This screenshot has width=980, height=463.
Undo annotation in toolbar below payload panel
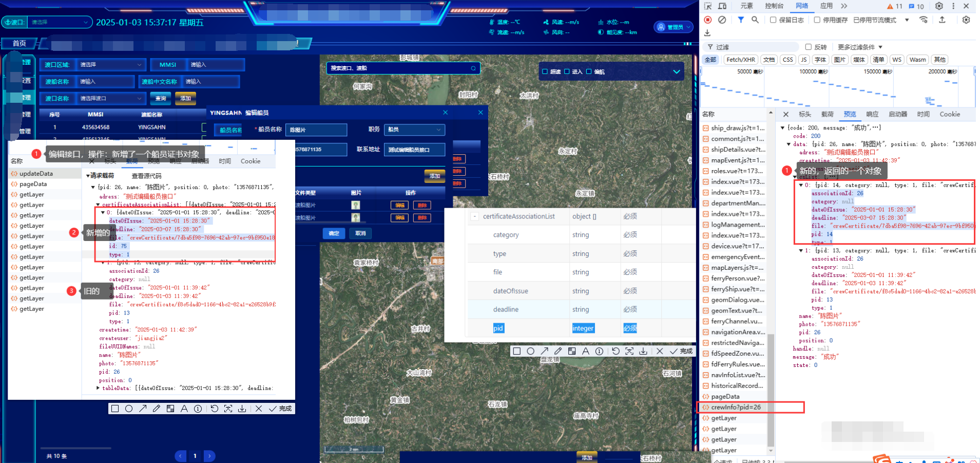pos(214,409)
